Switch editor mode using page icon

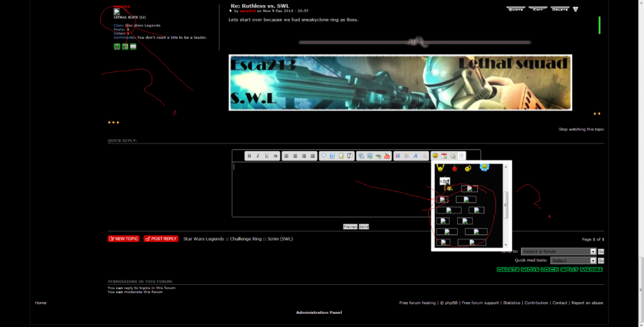pos(462,156)
